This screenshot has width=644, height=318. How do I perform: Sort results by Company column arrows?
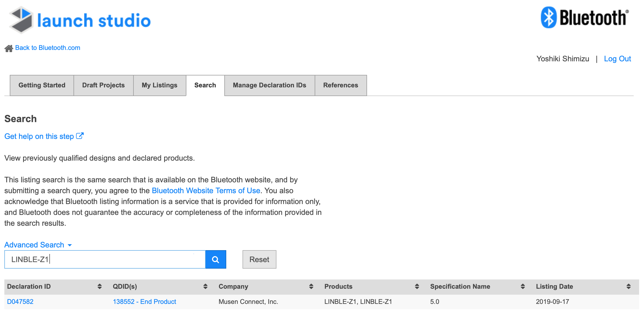click(311, 287)
